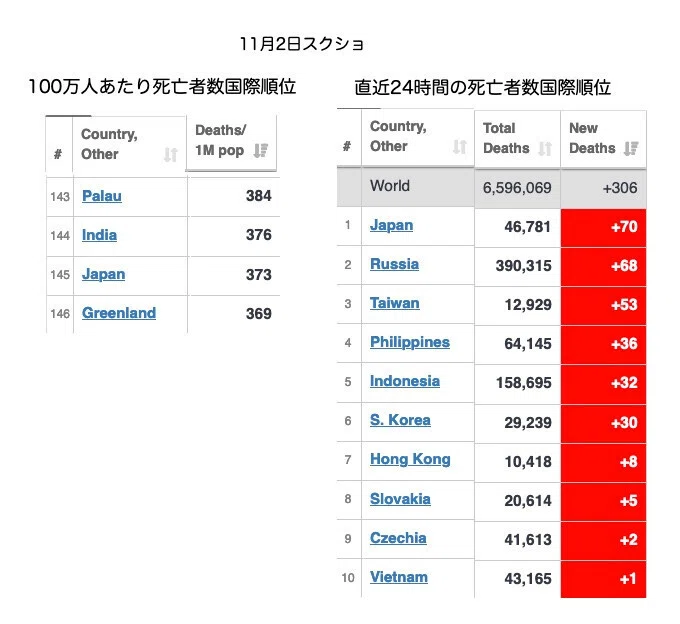Open the S. Korea country link
The height and width of the screenshot is (624, 680).
point(400,420)
